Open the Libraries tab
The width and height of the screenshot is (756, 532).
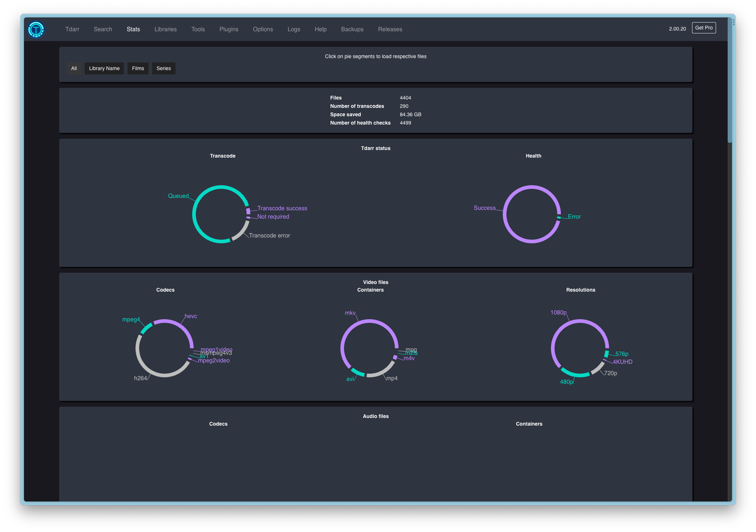pos(165,29)
